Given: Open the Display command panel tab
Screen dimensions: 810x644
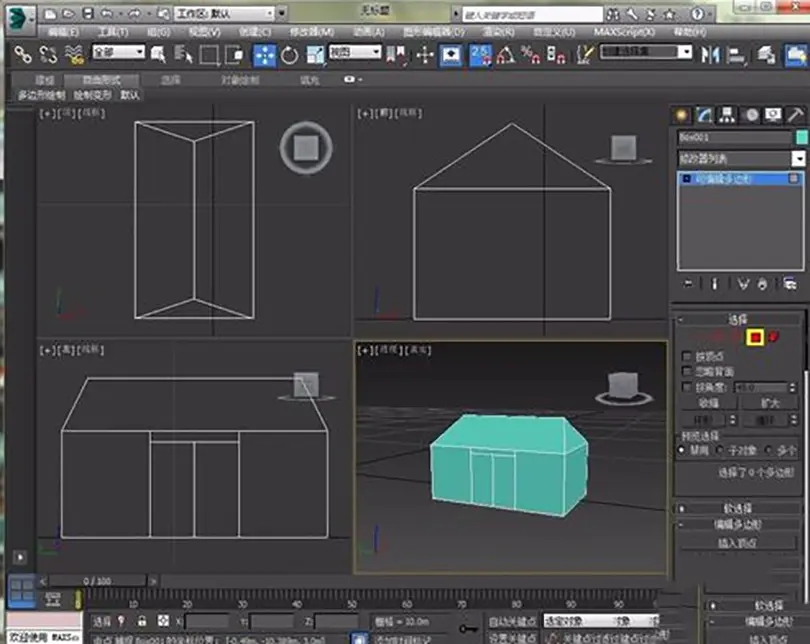Looking at the screenshot, I should [773, 115].
